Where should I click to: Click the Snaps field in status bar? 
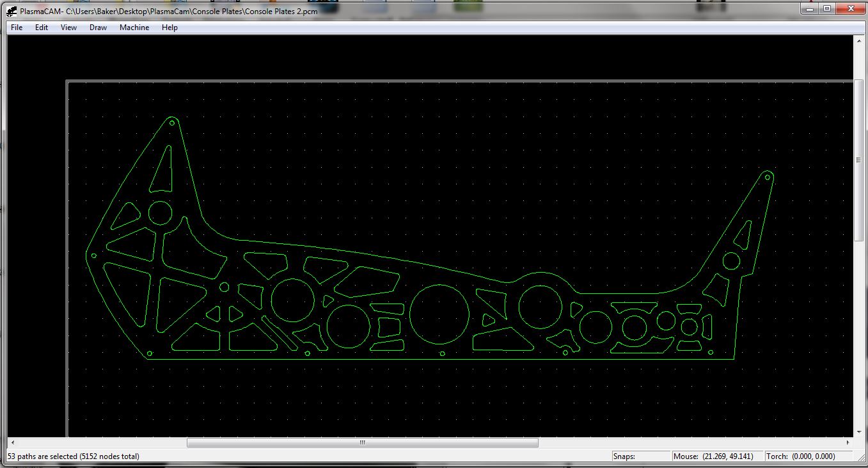point(640,456)
